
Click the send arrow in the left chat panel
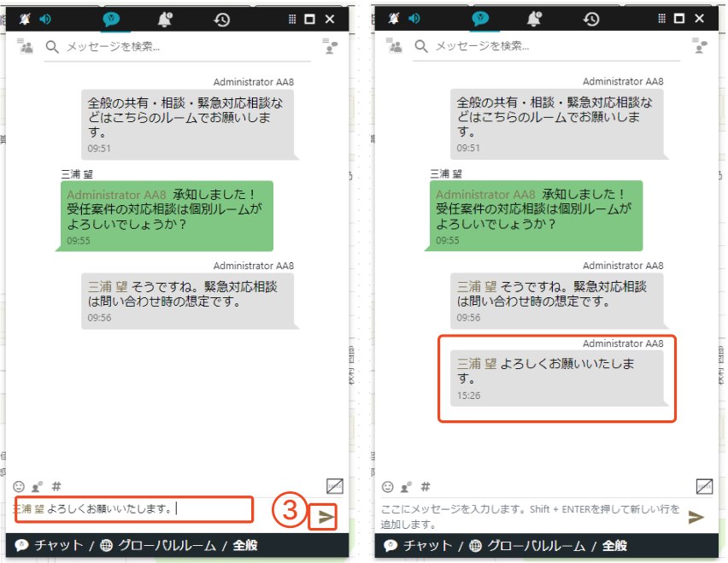click(324, 517)
